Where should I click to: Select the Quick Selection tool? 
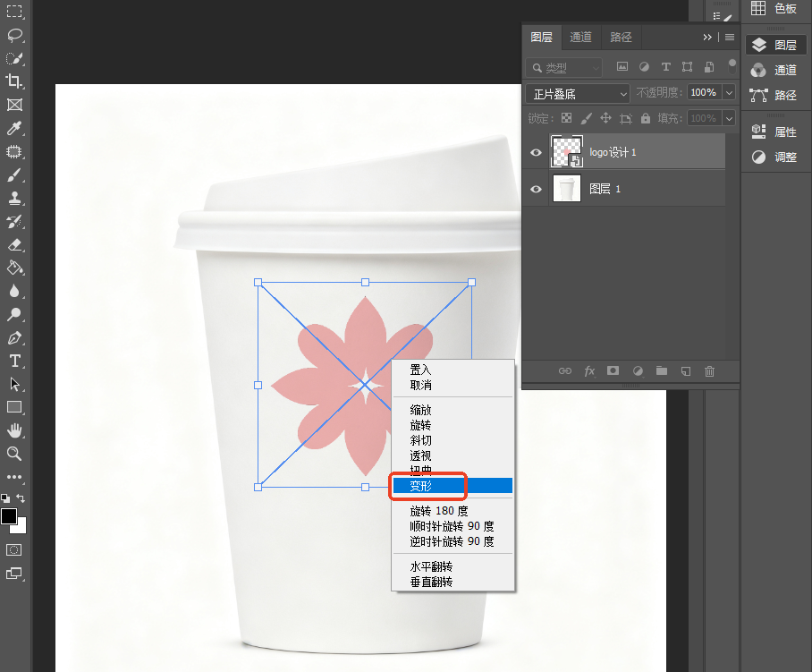click(x=14, y=58)
